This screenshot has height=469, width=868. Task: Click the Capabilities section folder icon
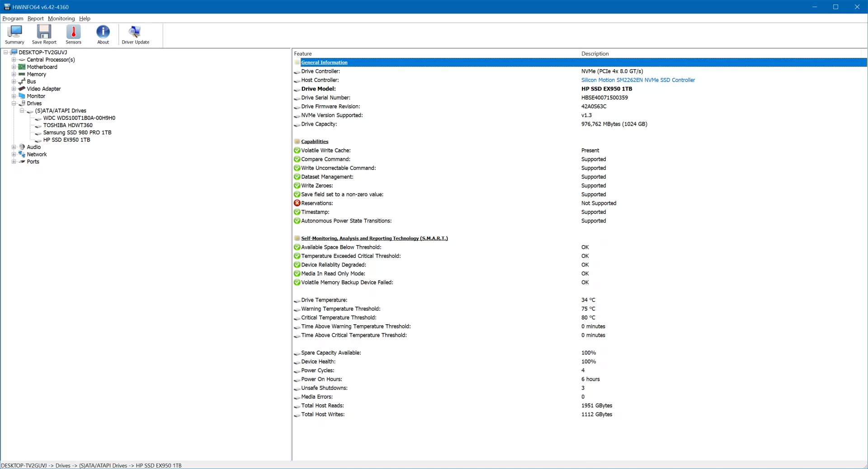(x=297, y=142)
